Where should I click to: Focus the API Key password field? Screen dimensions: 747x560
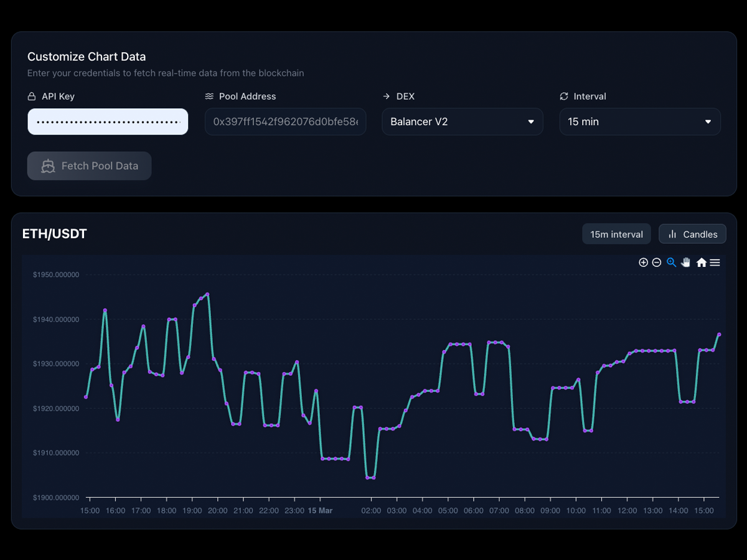(x=108, y=122)
